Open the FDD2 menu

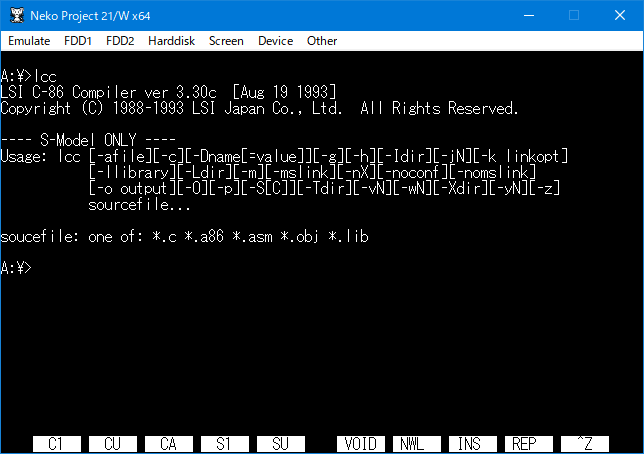[120, 41]
